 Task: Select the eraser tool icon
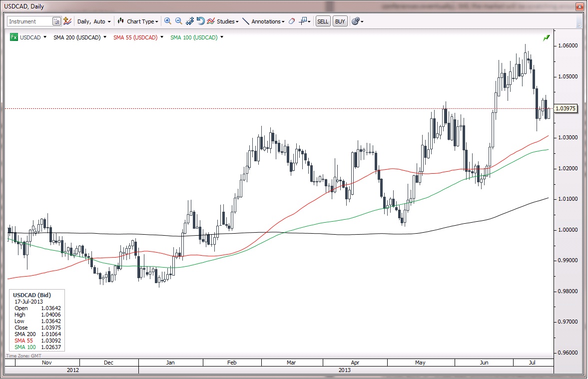pos(292,21)
